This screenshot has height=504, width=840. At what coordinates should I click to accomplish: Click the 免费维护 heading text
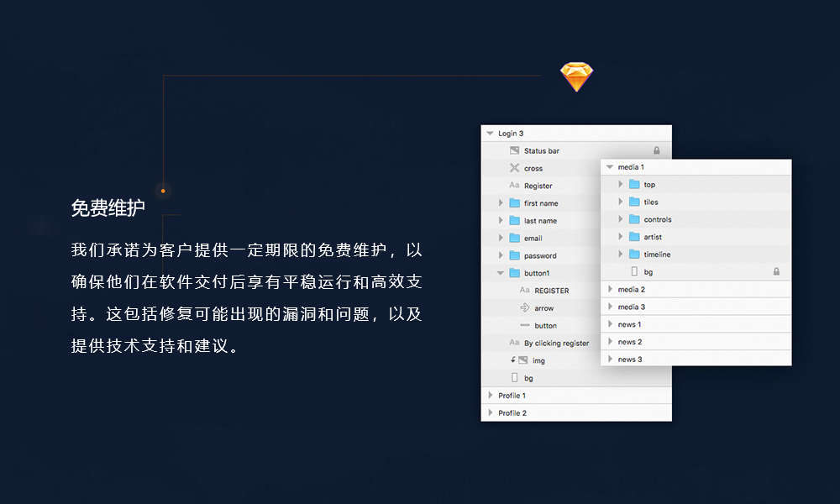[108, 208]
